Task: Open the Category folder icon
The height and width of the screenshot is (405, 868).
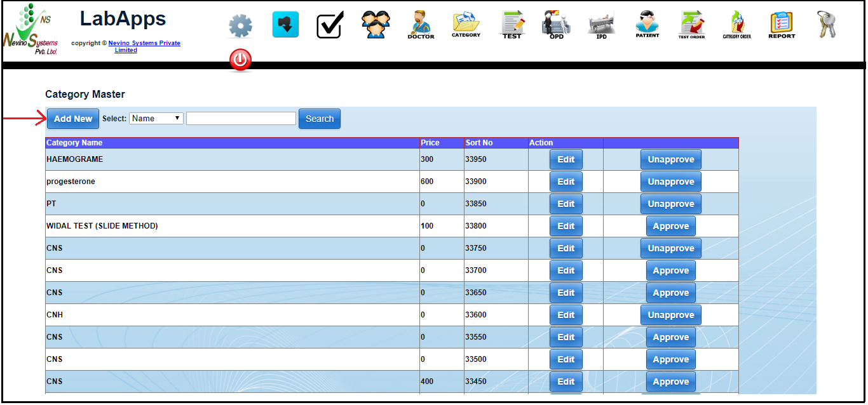Action: [x=466, y=25]
